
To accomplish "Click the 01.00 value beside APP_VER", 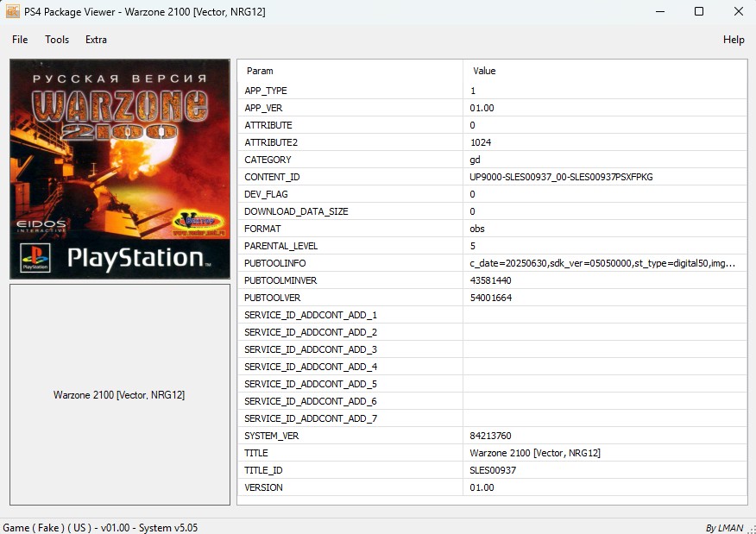I will pyautogui.click(x=482, y=108).
